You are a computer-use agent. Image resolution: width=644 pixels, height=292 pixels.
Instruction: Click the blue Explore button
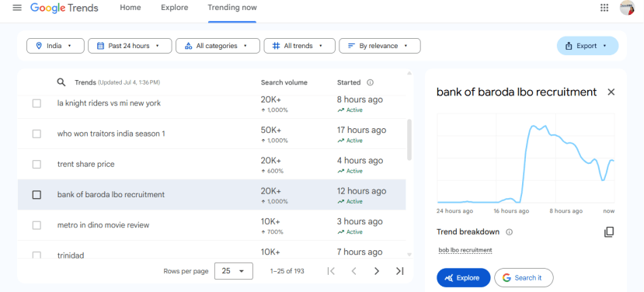463,278
